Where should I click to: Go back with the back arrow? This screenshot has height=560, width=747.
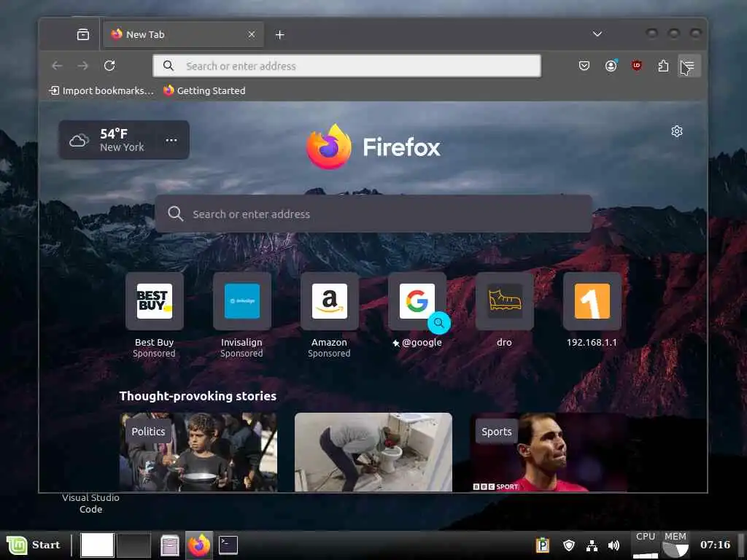(x=57, y=66)
